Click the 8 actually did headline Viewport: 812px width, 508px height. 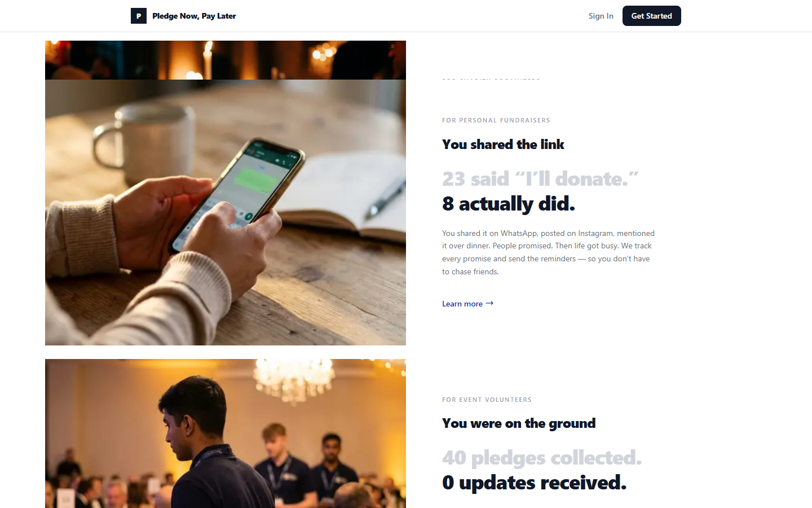point(509,204)
